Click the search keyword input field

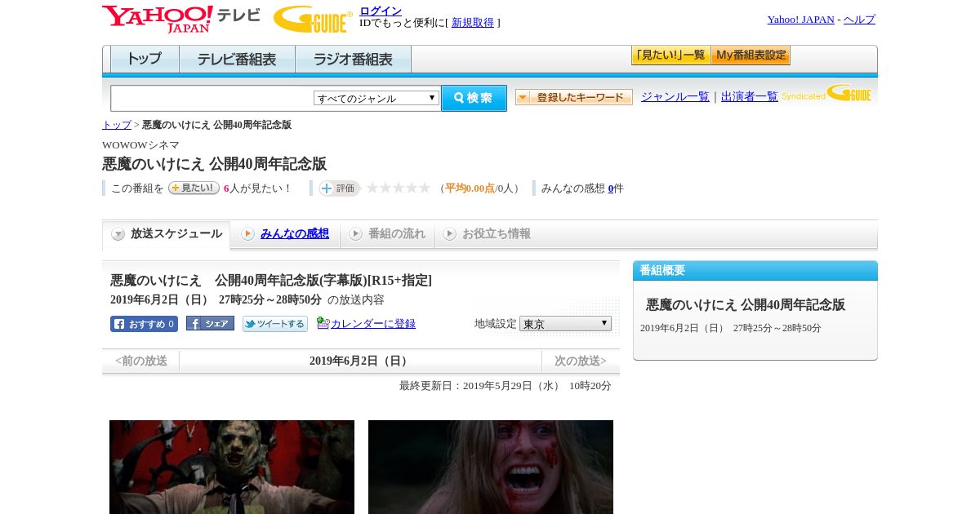(212, 98)
